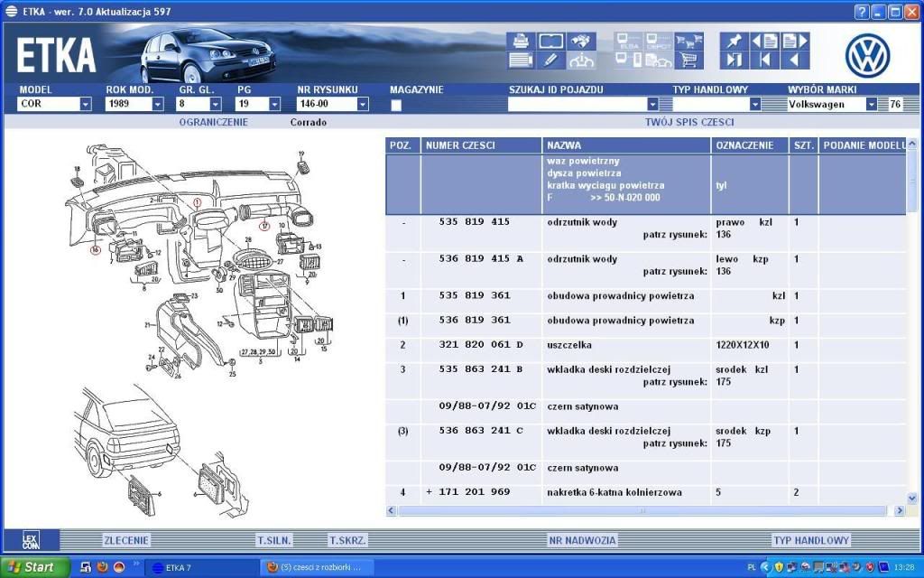Click the computer-to-server icon
The image size is (924, 578).
pyautogui.click(x=629, y=60)
